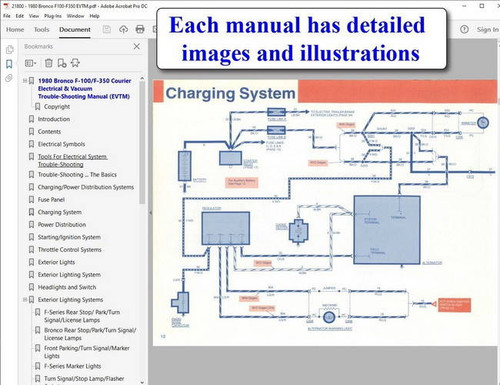Switch to the Tools tab

point(41,29)
